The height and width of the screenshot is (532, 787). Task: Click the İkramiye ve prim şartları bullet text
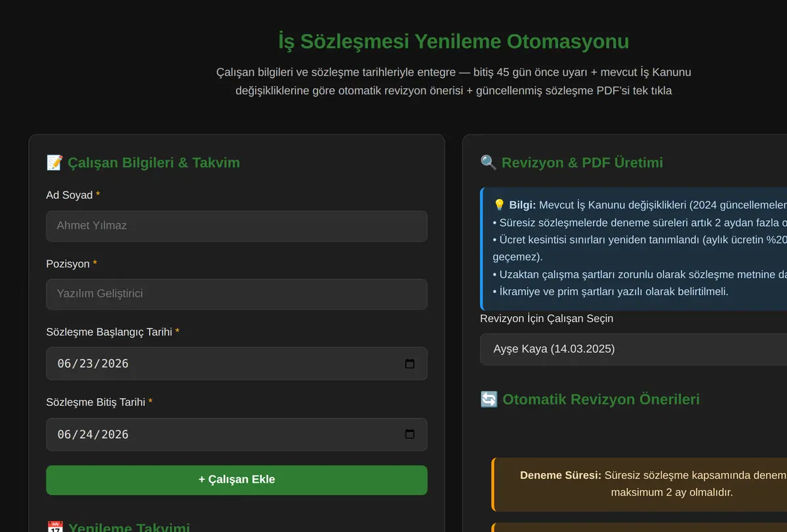pyautogui.click(x=611, y=291)
